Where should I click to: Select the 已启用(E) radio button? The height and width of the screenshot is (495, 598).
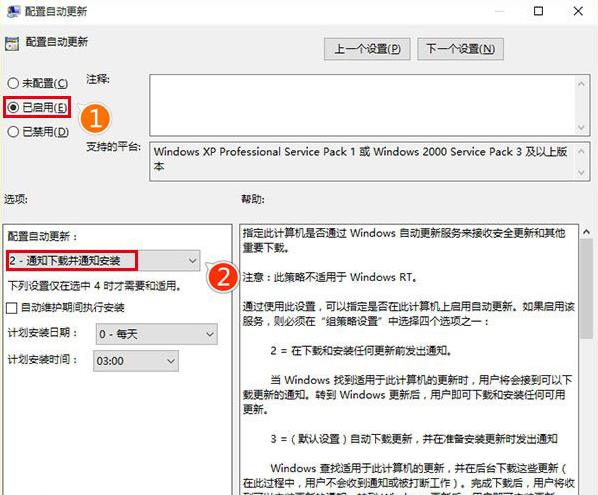click(x=13, y=108)
